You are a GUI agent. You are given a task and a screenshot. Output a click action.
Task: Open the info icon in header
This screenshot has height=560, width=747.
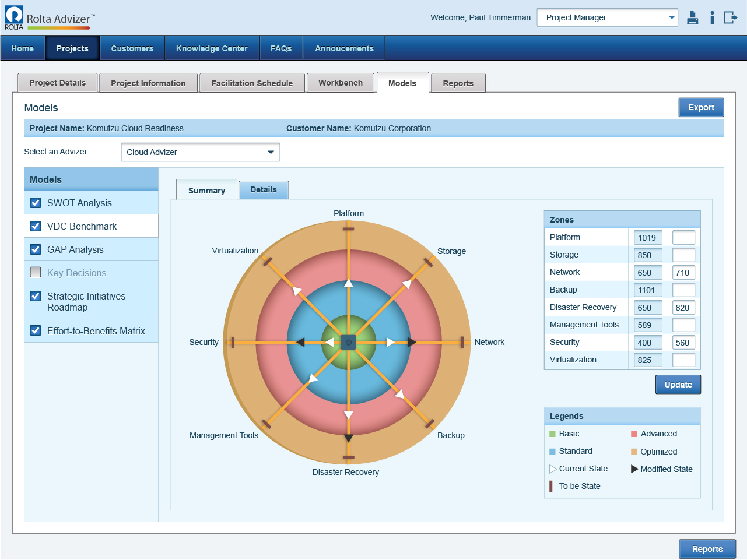(x=712, y=17)
